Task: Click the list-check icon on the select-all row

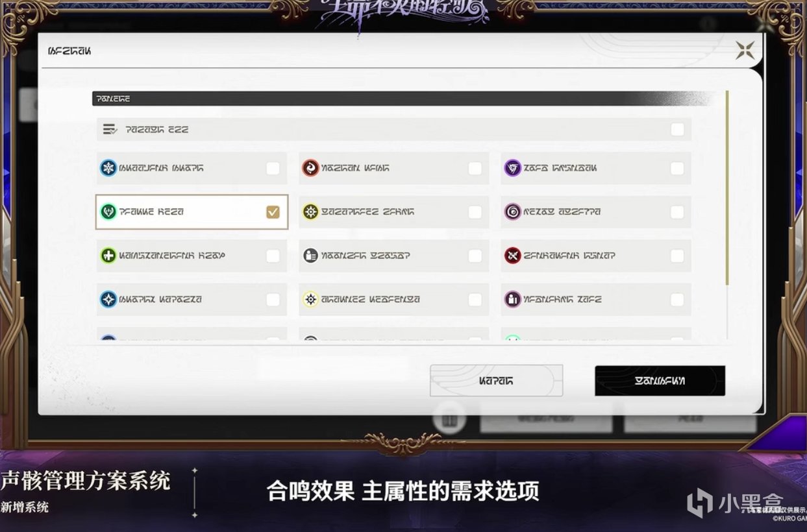Action: pyautogui.click(x=110, y=130)
